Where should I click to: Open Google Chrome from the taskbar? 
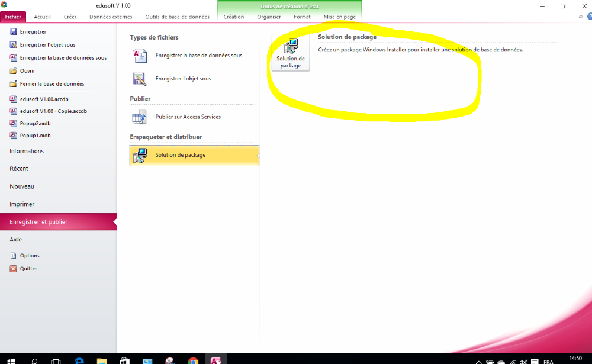(x=193, y=360)
